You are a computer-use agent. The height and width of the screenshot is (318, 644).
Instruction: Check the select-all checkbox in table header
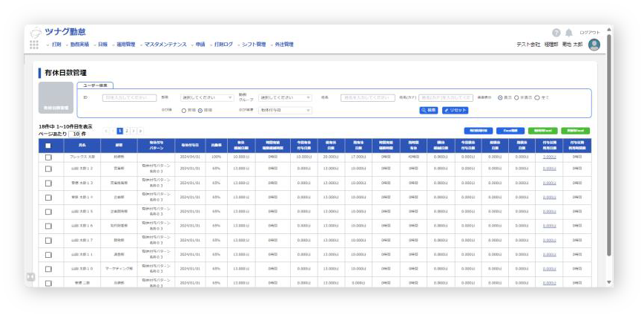48,146
